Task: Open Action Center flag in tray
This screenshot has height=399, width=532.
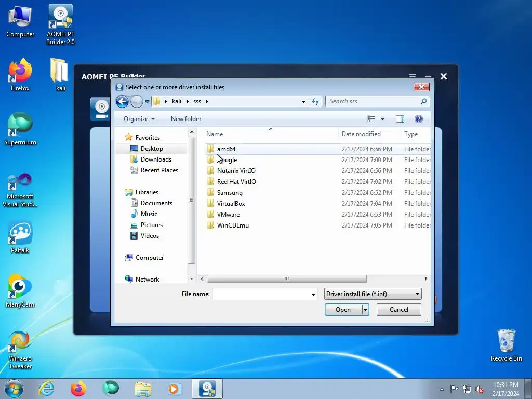Action: coord(454,389)
